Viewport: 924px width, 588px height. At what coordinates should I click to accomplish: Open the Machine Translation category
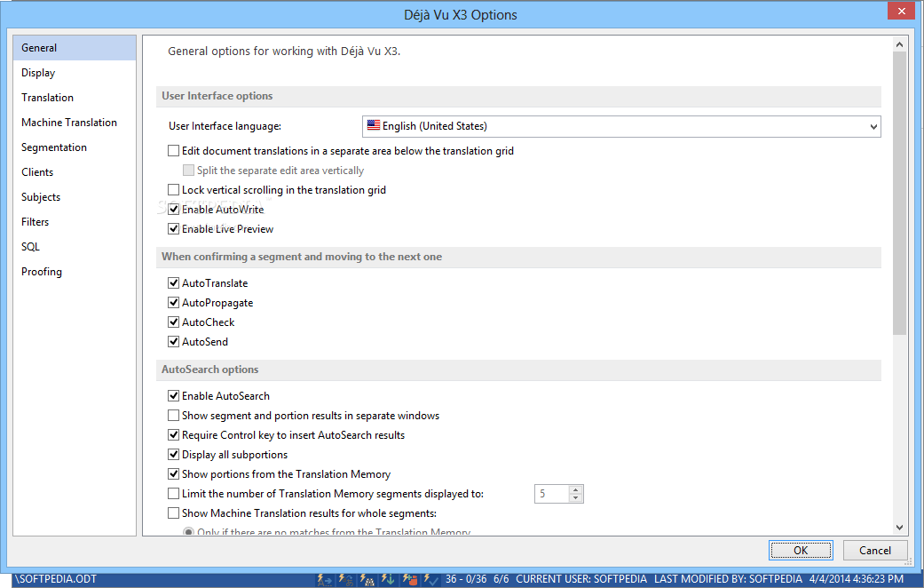(x=75, y=122)
